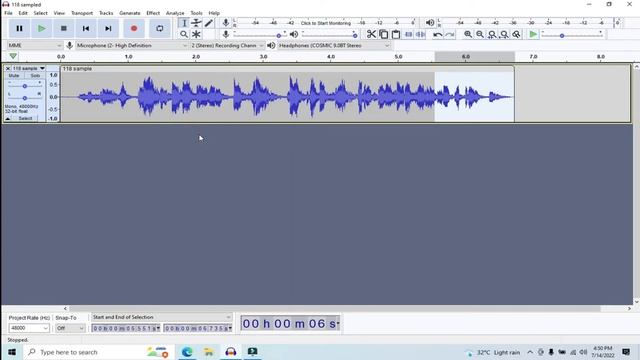Click the playback meter speaker icon
Image resolution: width=640 pixels, height=360 pixels.
[430, 23]
